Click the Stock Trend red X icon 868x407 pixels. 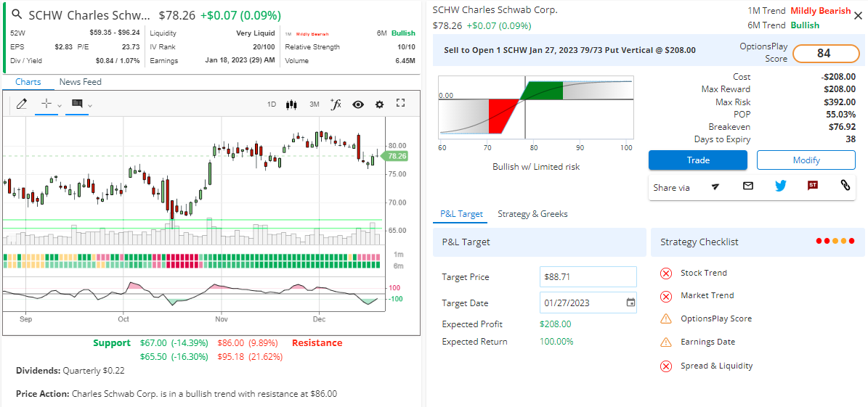pos(666,274)
